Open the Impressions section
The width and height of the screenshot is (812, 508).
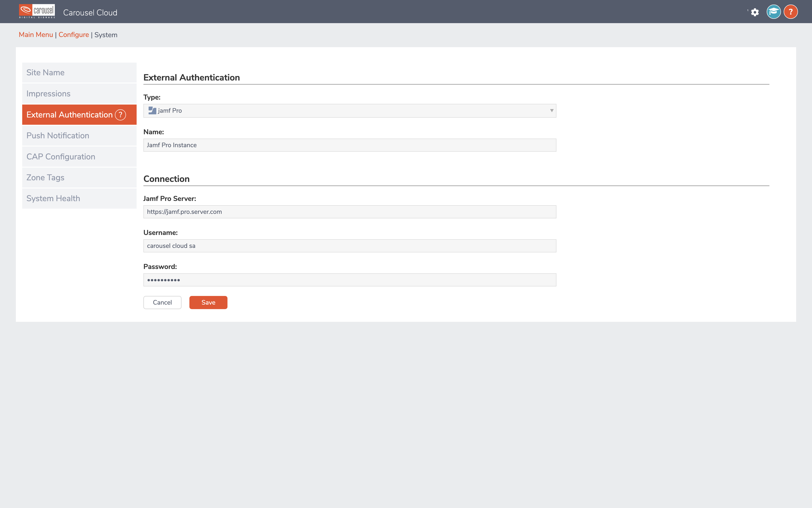coord(79,94)
